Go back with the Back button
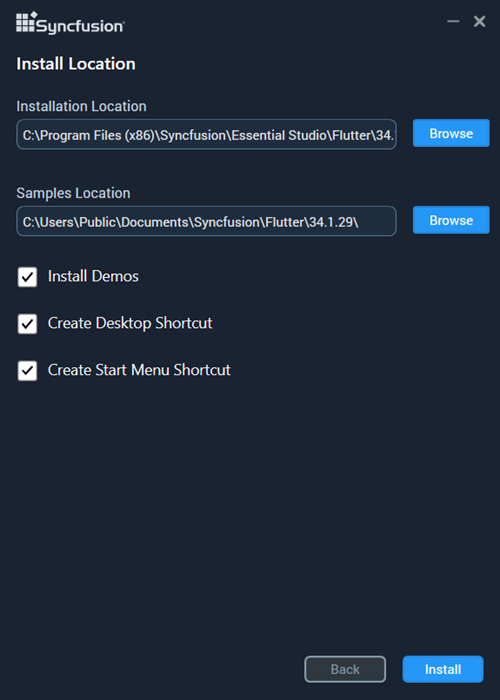Screen dimensions: 500x700 click(x=345, y=669)
